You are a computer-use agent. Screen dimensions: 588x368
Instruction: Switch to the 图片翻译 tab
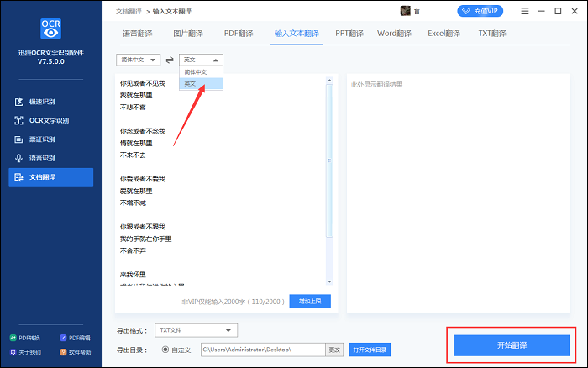coord(188,34)
